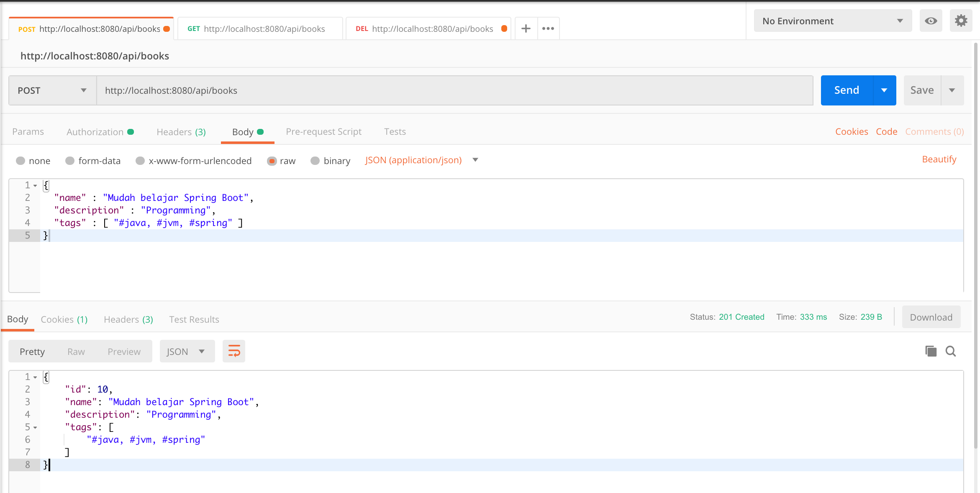Open manage environments gear icon
Screen dimensions: 980x493
click(961, 21)
